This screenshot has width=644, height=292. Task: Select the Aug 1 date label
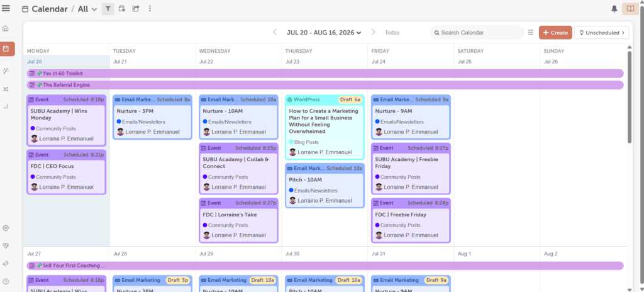(x=465, y=254)
